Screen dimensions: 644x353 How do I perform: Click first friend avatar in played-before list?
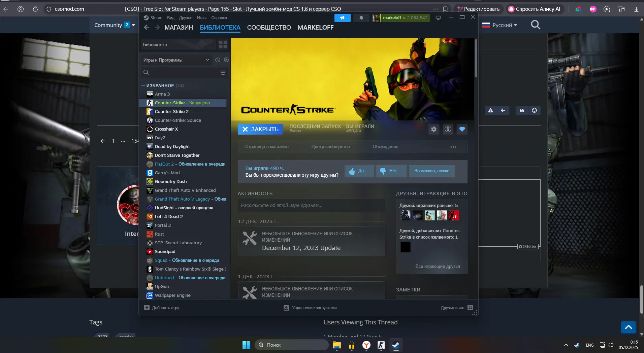(x=405, y=215)
